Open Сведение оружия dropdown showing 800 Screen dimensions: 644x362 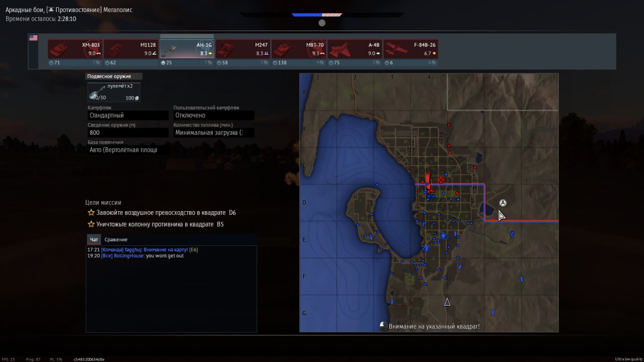[x=128, y=133]
